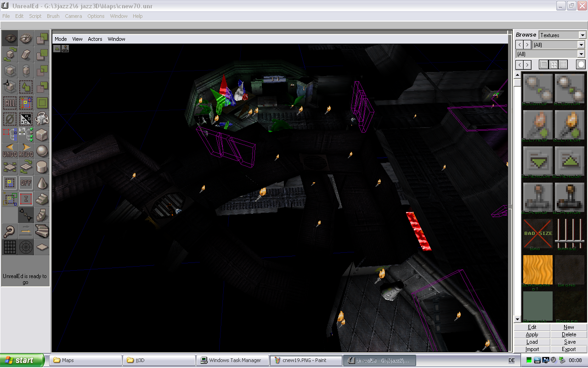Go to next texture package arrow
Viewport: 588px width, 368px height.
pos(527,45)
